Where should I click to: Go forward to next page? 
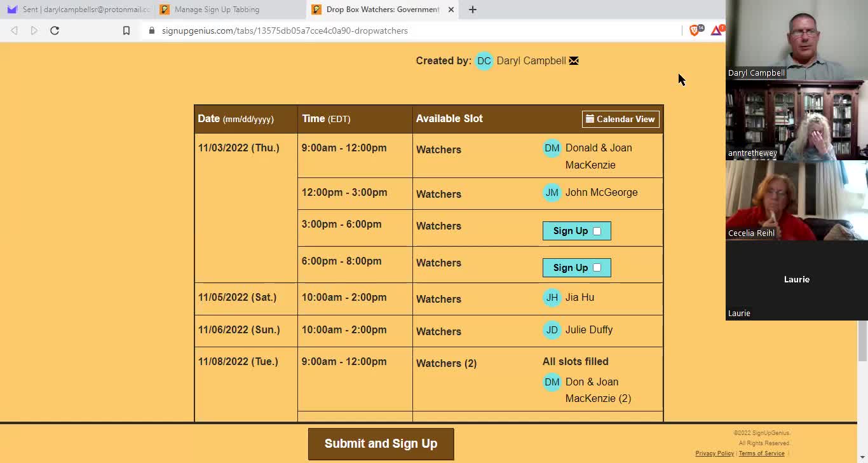pos(34,31)
